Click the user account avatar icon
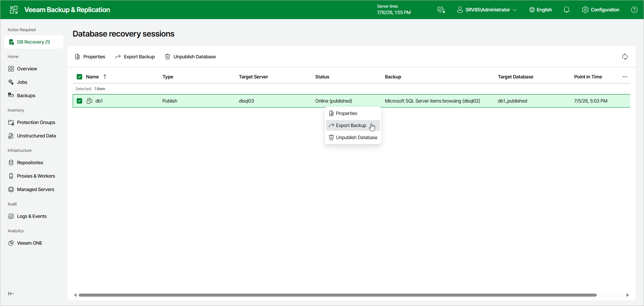Image resolution: width=644 pixels, height=306 pixels. (x=460, y=10)
